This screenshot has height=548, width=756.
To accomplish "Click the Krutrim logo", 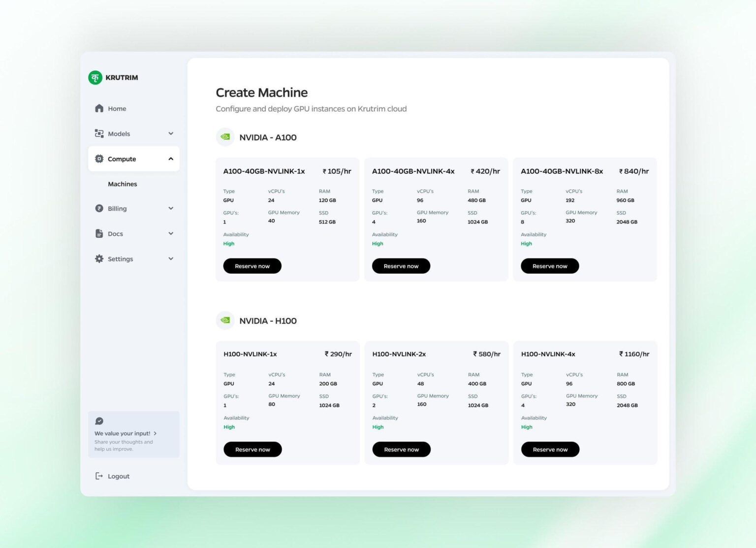I will coord(96,77).
